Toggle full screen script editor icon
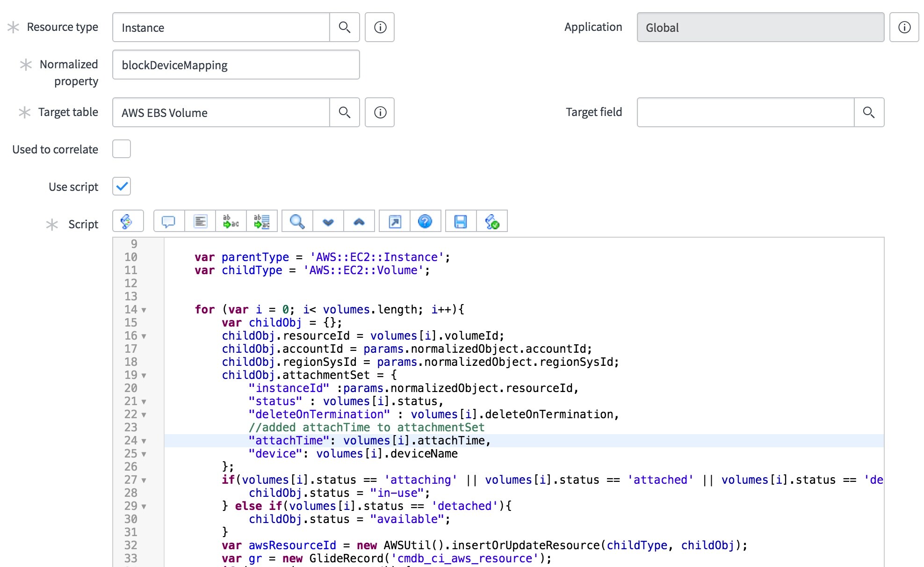Screen dimensions: 924x567 [x=395, y=221]
